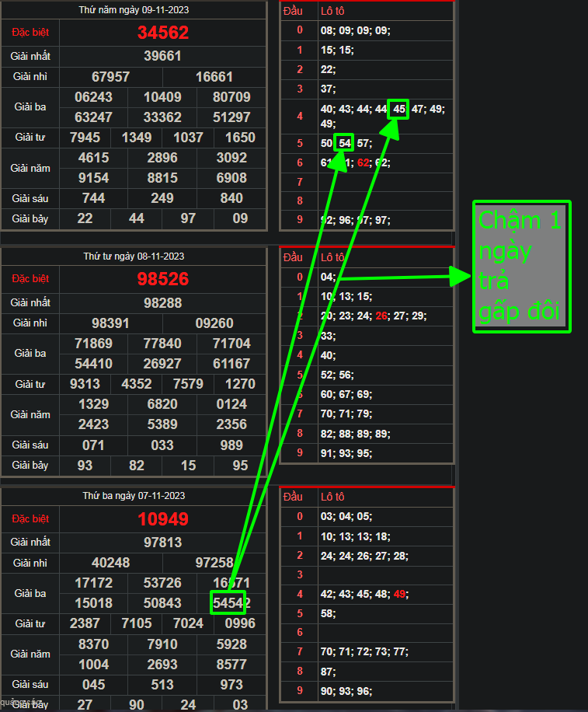Select the header Thứ năm ngày 09-11-2023
This screenshot has width=588, height=712.
134,10
